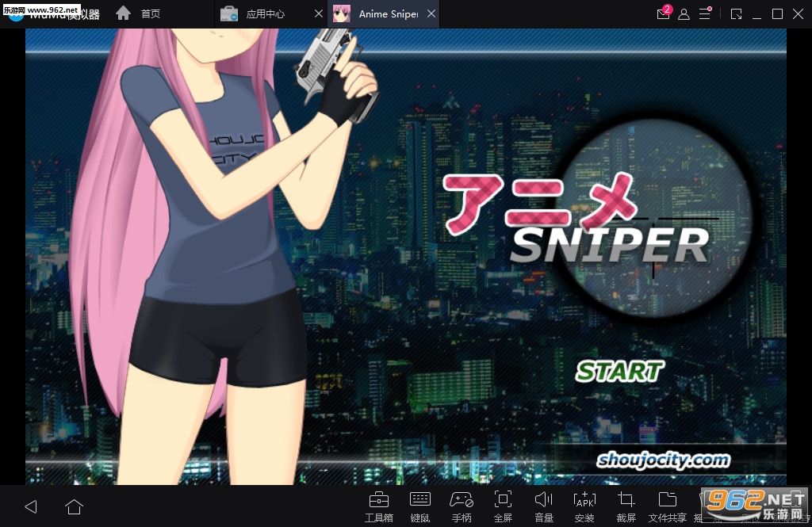The image size is (812, 527).
Task: Click the 应用中心 briefcase icon
Action: pyautogui.click(x=229, y=13)
